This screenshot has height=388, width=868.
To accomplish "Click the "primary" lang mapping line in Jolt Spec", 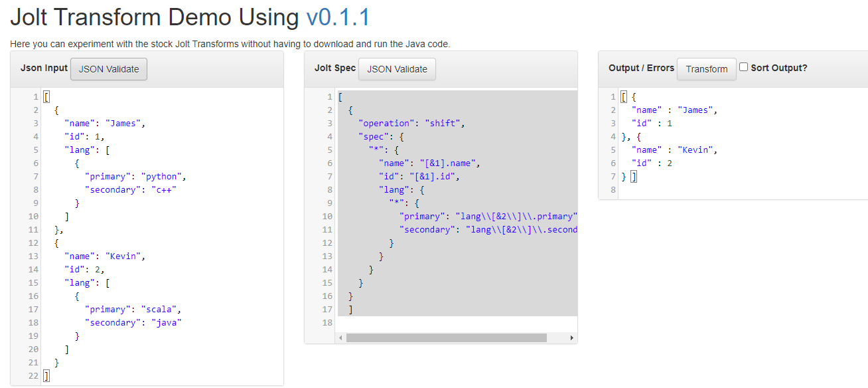I will click(x=488, y=217).
